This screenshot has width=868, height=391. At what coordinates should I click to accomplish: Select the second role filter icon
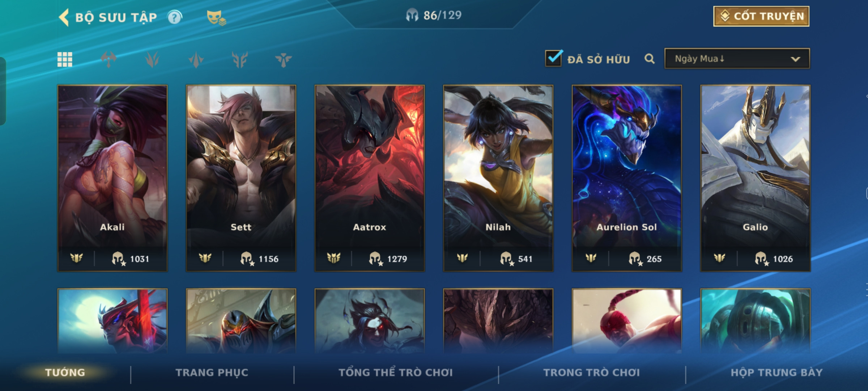pyautogui.click(x=152, y=59)
